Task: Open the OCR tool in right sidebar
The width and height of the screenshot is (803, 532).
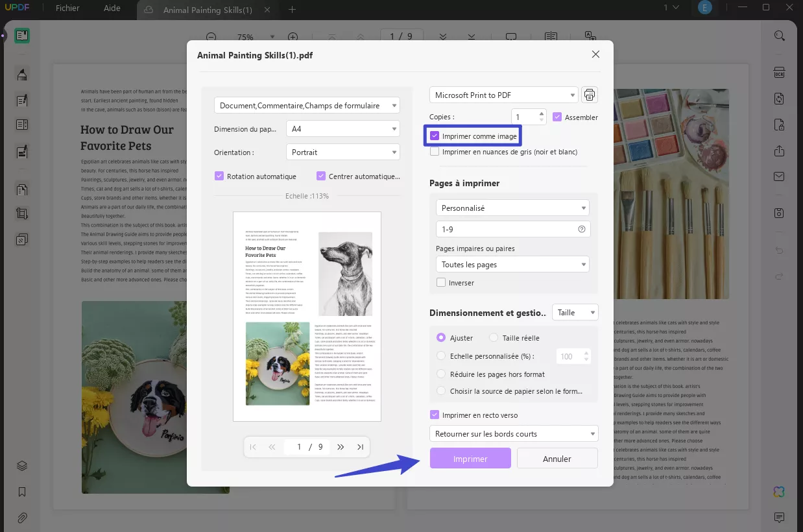Action: point(779,73)
